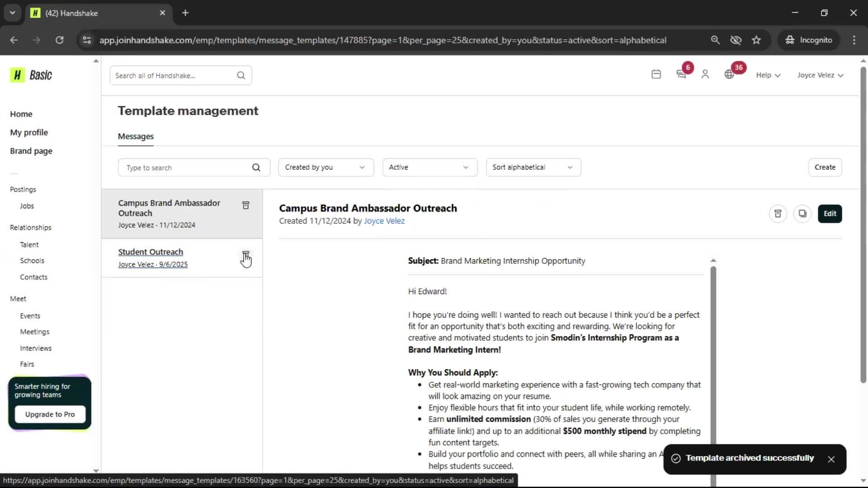Click the global Handshake search magnifier icon

point(241,75)
